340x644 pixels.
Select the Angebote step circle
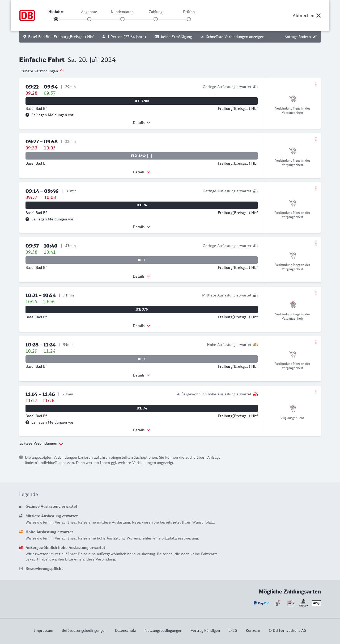click(89, 19)
